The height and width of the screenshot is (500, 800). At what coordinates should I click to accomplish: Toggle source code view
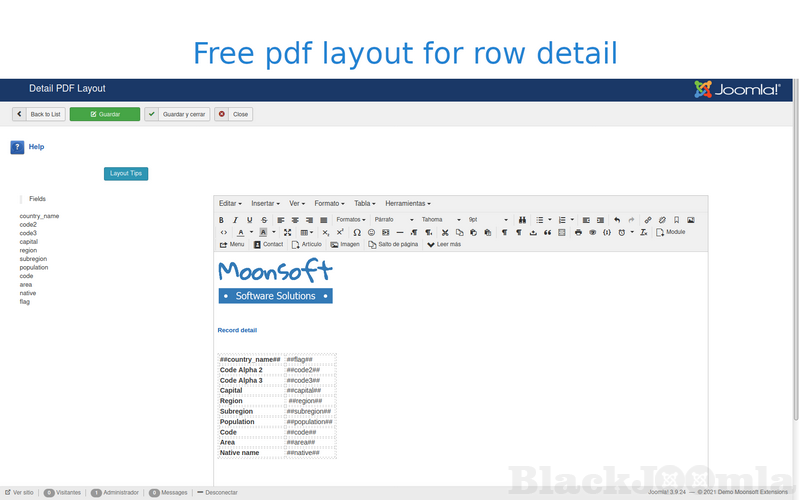tap(223, 232)
